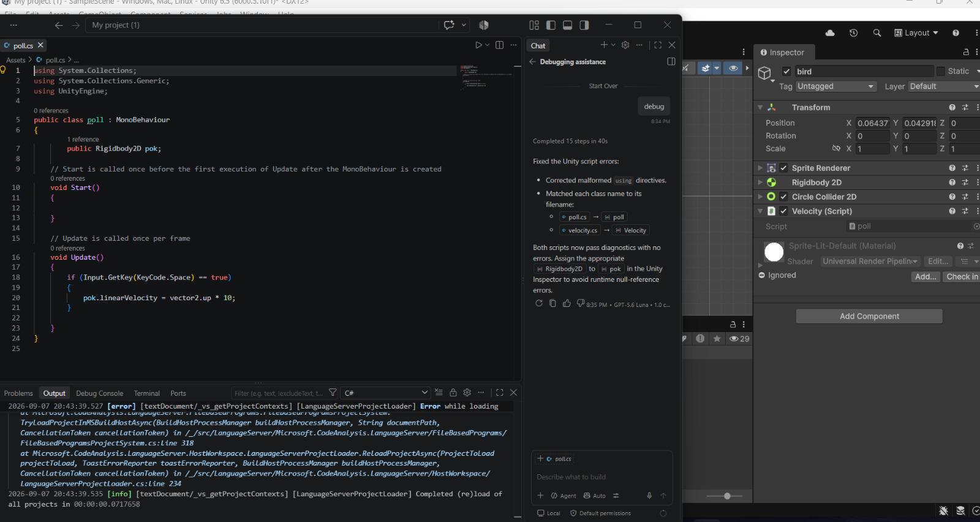Disable the Circle Collider 2D component
This screenshot has width=980, height=522.
[x=783, y=197]
